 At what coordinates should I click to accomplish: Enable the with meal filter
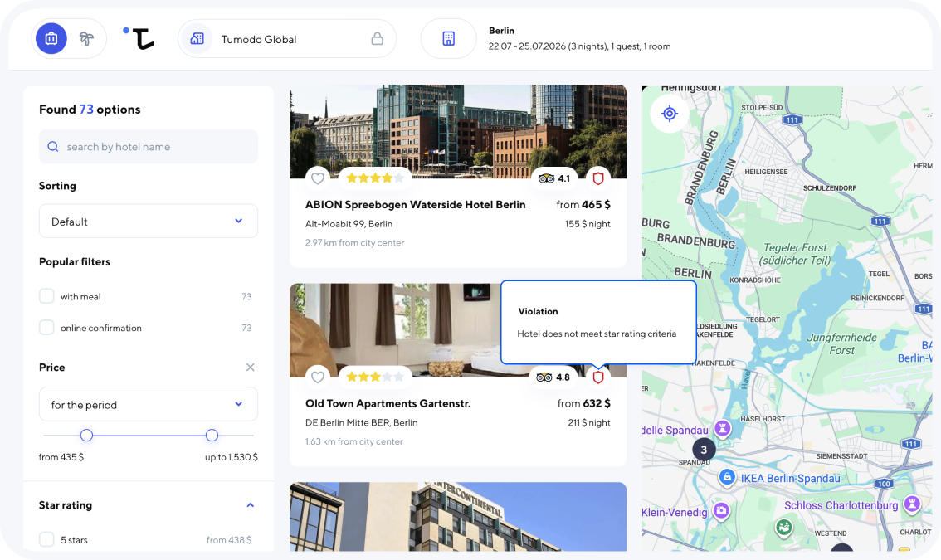click(x=46, y=296)
